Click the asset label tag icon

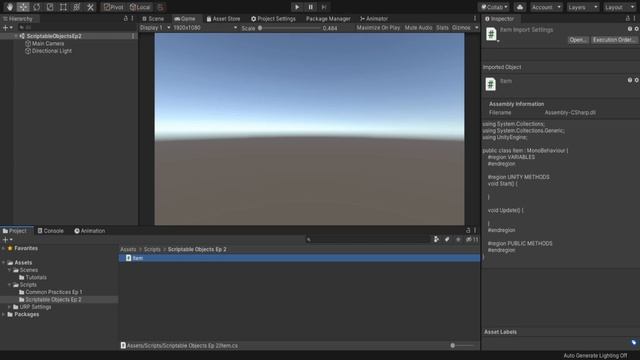634,342
